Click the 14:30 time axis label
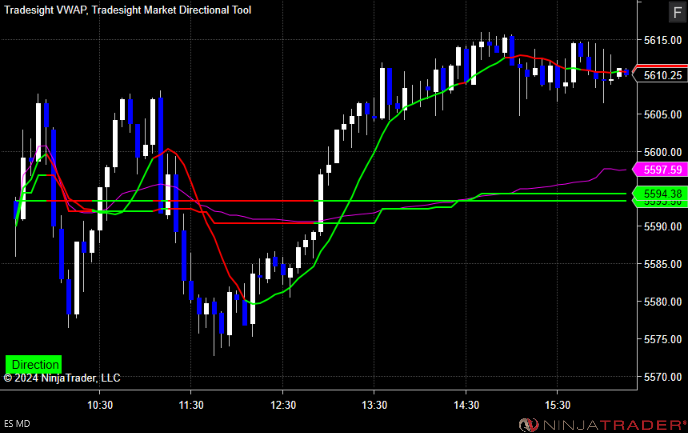Image resolution: width=688 pixels, height=433 pixels. point(466,405)
